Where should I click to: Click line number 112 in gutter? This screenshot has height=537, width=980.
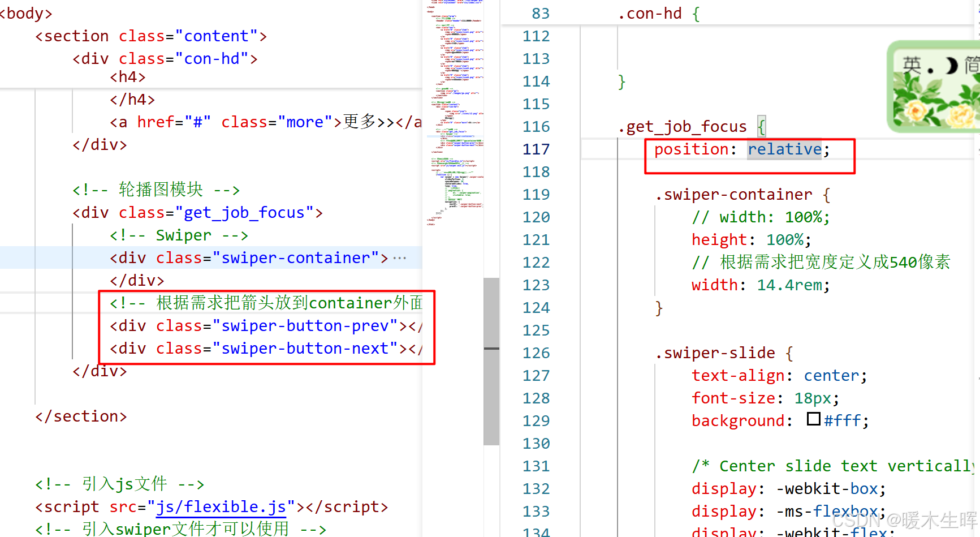[x=536, y=36]
